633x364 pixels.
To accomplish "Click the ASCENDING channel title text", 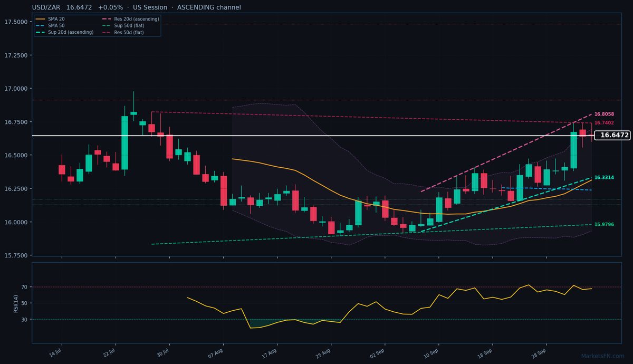I will point(209,7).
